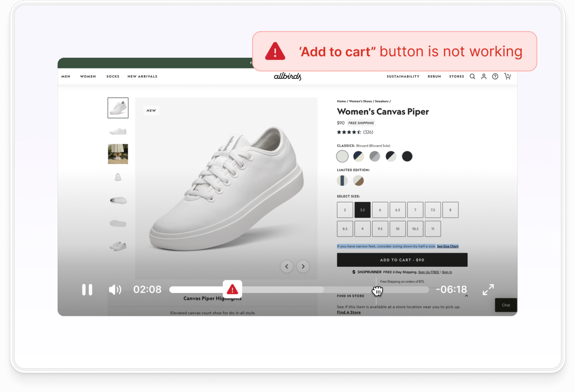The height and width of the screenshot is (392, 575).
Task: Select size 6.5
Action: (398, 210)
